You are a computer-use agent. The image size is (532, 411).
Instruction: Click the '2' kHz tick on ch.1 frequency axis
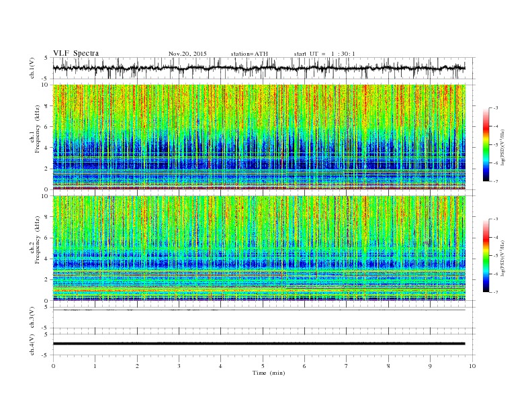(x=46, y=169)
